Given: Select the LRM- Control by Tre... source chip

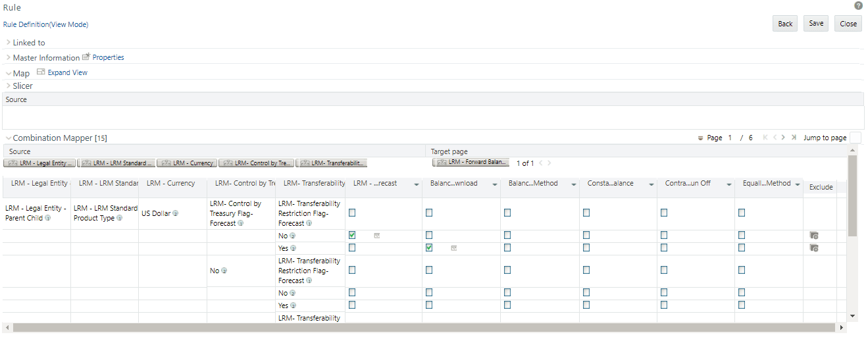Looking at the screenshot, I should [257, 163].
